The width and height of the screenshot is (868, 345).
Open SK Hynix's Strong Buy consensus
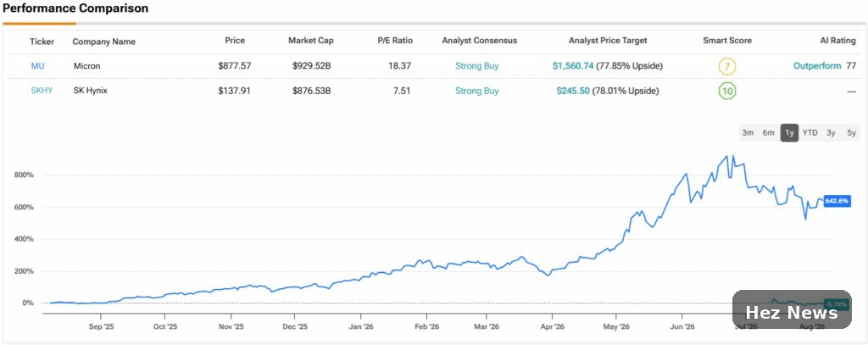[476, 91]
